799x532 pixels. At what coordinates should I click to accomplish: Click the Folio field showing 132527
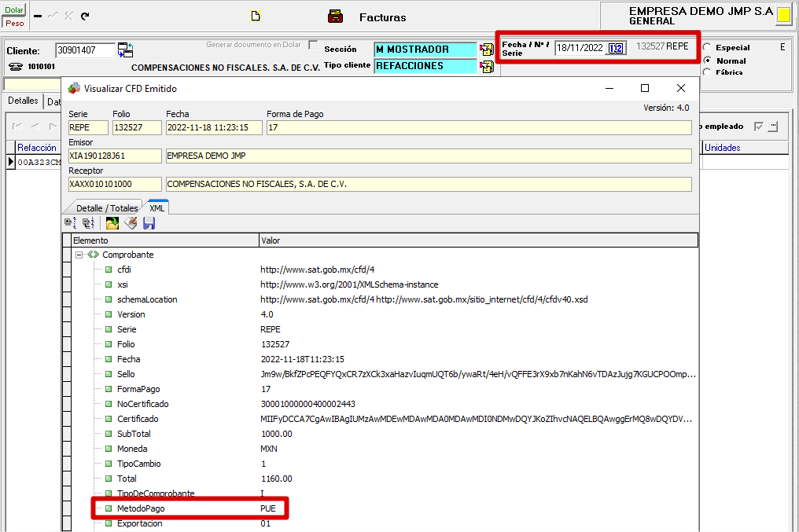(x=137, y=128)
